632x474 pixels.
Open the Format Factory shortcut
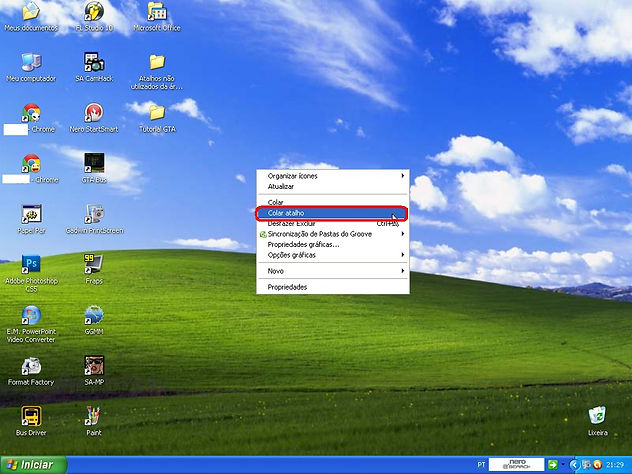click(31, 372)
